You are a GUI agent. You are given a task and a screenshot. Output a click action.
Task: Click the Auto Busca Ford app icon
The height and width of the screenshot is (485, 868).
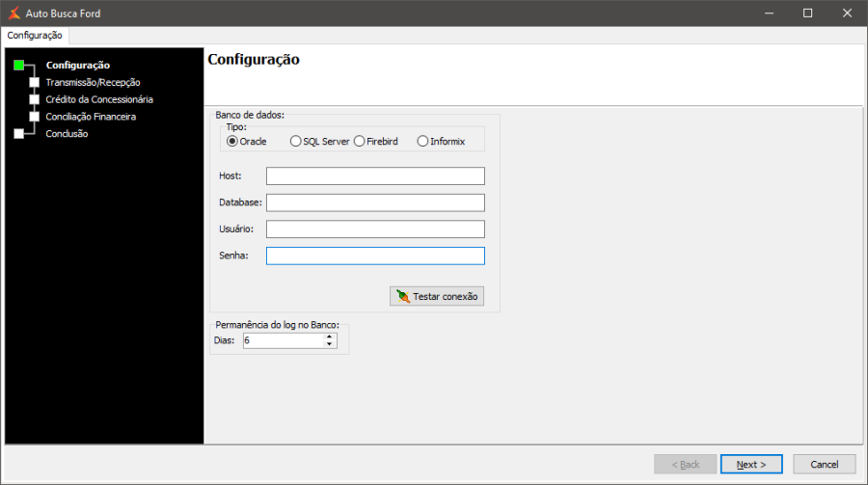tap(14, 13)
